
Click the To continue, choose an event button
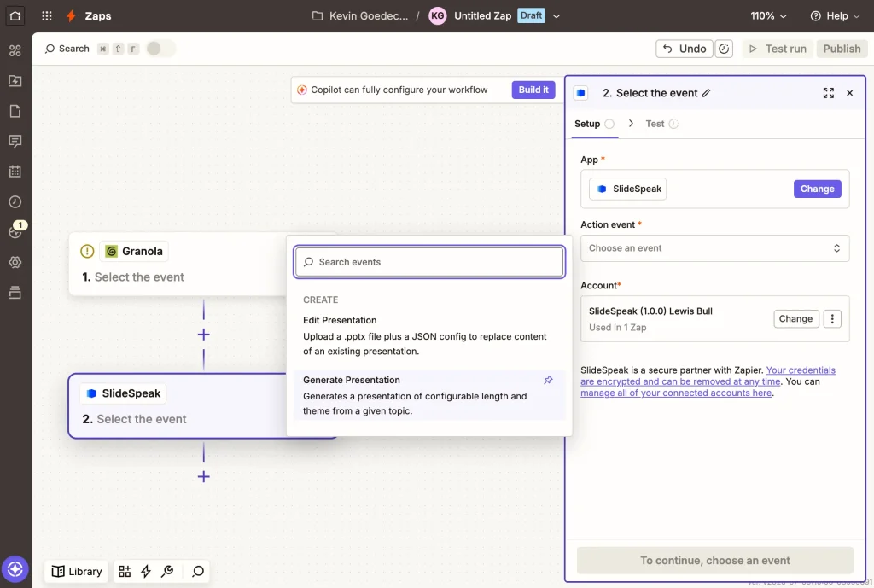[x=714, y=561]
